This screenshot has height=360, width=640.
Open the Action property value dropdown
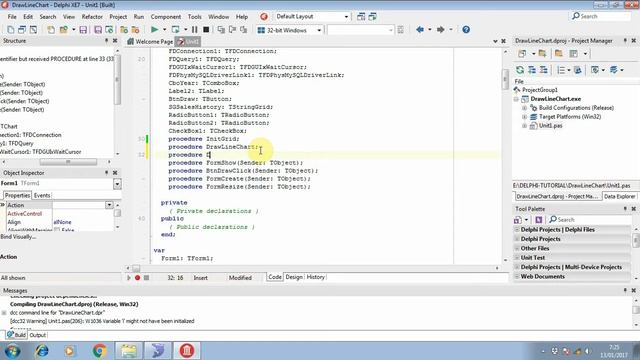click(109, 205)
